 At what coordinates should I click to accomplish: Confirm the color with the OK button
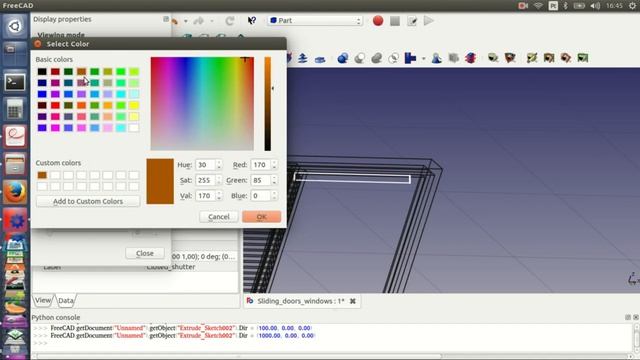[262, 217]
